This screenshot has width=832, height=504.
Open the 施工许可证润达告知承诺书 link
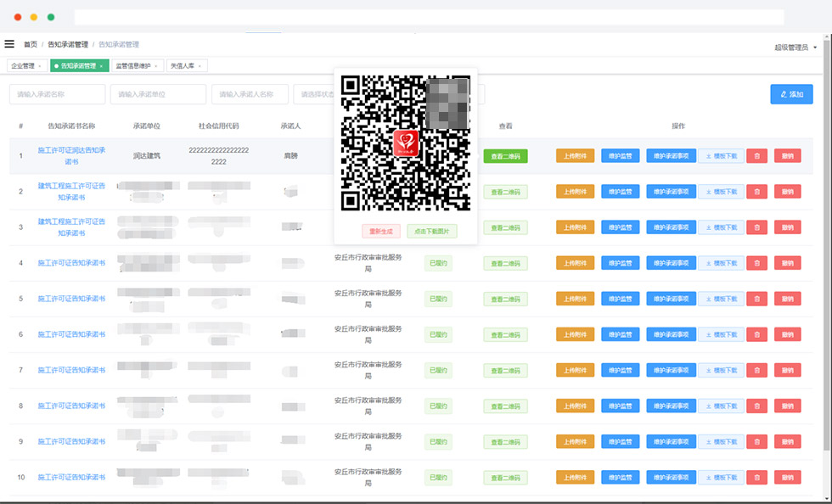coord(71,156)
